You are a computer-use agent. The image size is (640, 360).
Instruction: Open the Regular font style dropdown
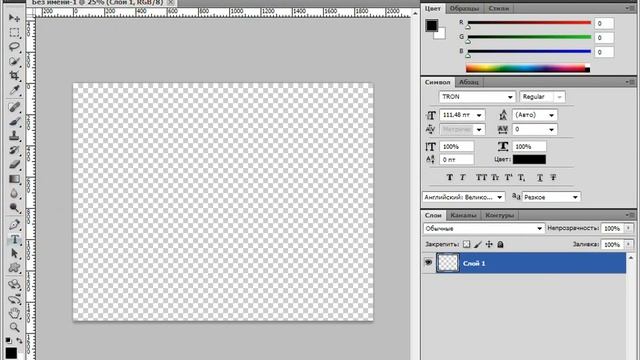(x=559, y=97)
